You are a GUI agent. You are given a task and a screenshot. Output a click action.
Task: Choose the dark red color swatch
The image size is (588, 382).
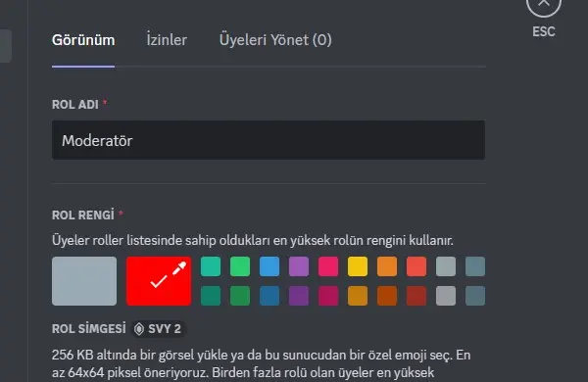pos(416,296)
